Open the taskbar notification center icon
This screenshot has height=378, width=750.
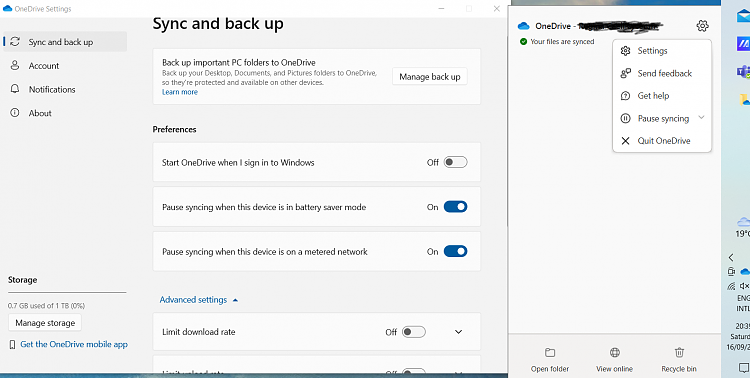point(744,367)
